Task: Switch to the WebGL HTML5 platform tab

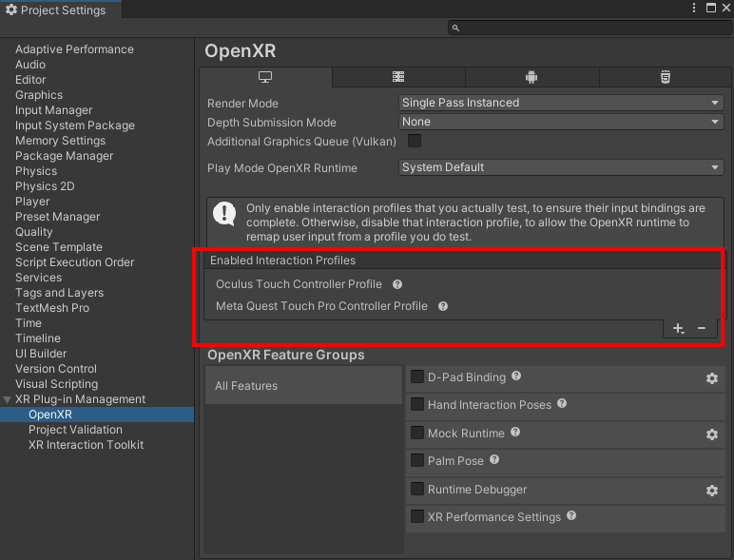Action: point(666,77)
